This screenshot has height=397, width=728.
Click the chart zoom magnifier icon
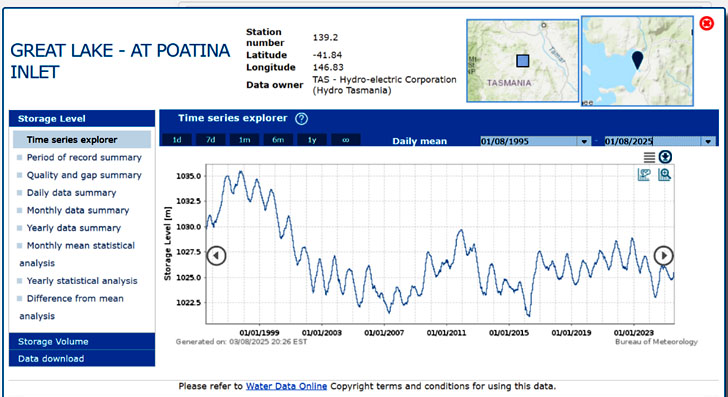click(664, 175)
